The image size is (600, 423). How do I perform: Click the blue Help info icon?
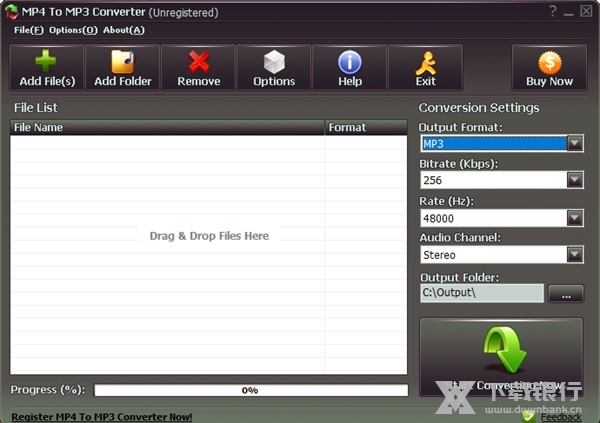(350, 62)
